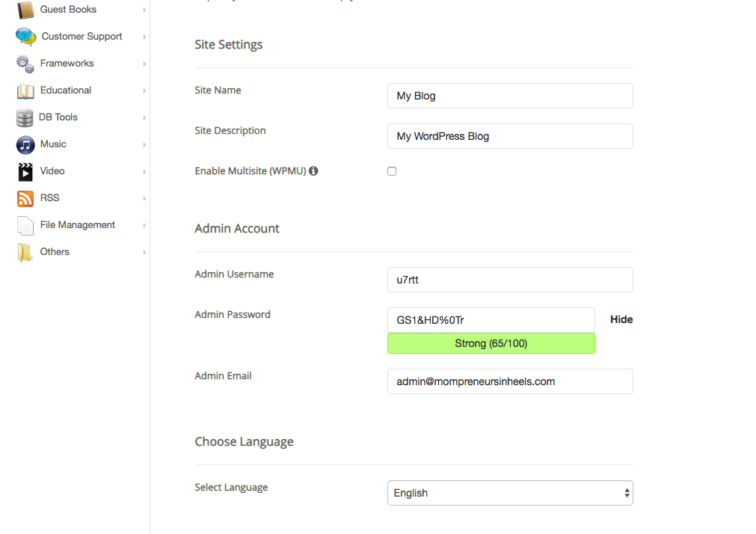
Task: Expand the Music category arrow
Action: pyautogui.click(x=144, y=144)
